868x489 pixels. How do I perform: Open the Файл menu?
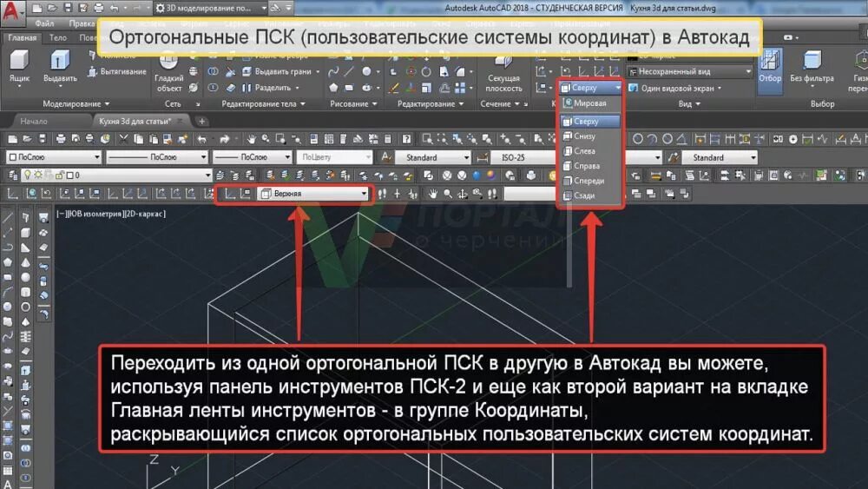(44, 23)
